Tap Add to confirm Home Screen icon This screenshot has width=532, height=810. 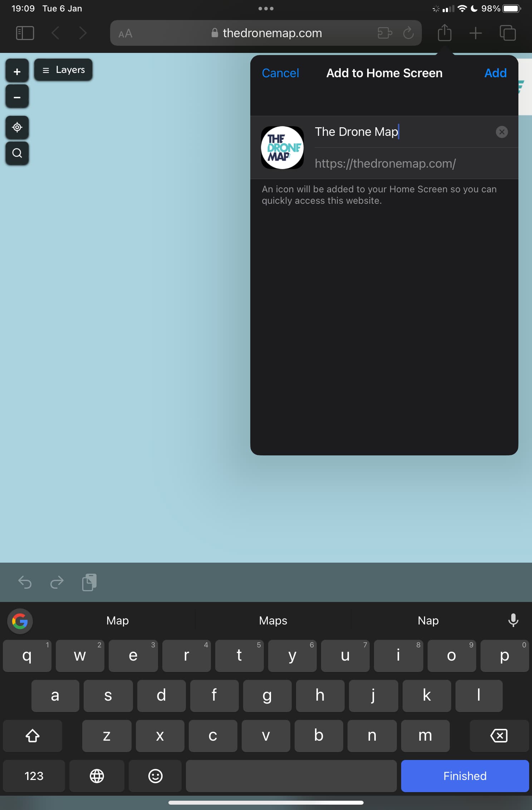point(495,73)
